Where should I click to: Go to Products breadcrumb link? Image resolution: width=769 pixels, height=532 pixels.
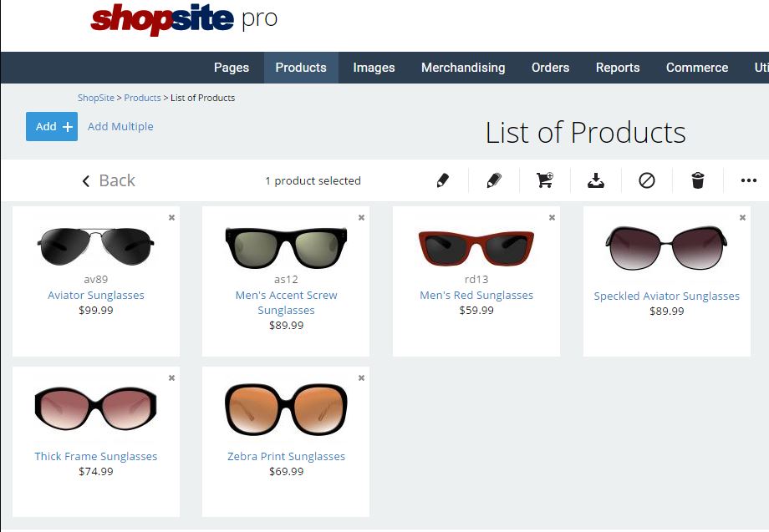(x=142, y=98)
